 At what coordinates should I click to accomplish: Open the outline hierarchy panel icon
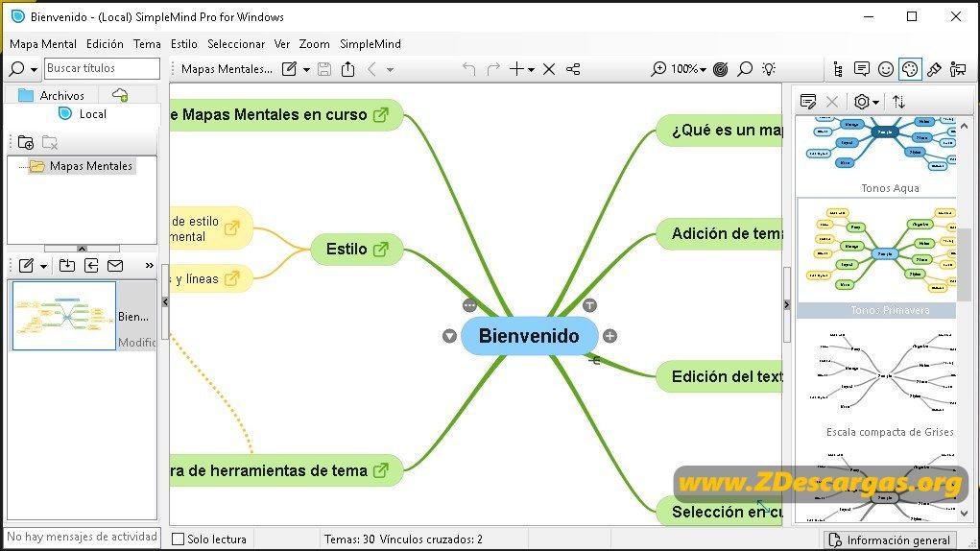click(838, 69)
